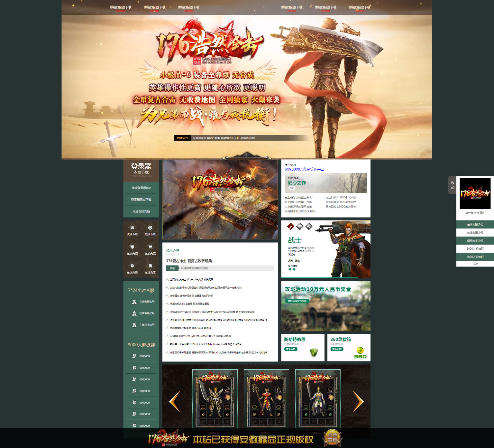Select the gray pinwheel class icon
Viewport: 494px width, 448px height.
pos(309,227)
